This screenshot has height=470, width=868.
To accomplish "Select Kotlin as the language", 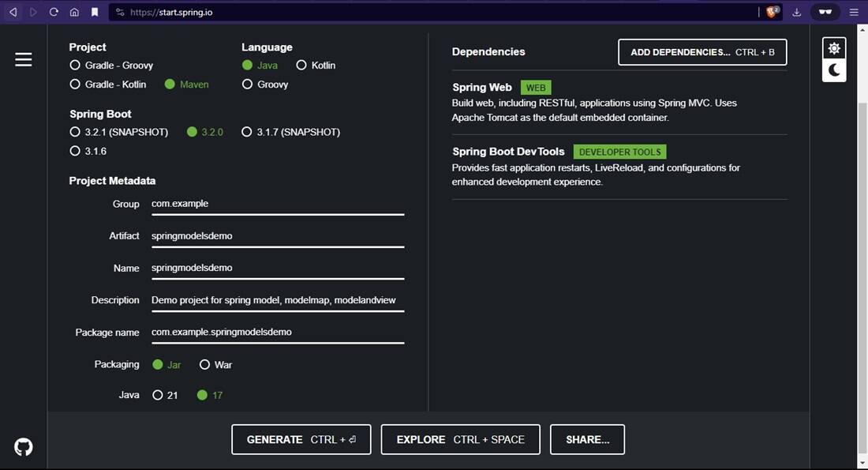I will pyautogui.click(x=316, y=66).
